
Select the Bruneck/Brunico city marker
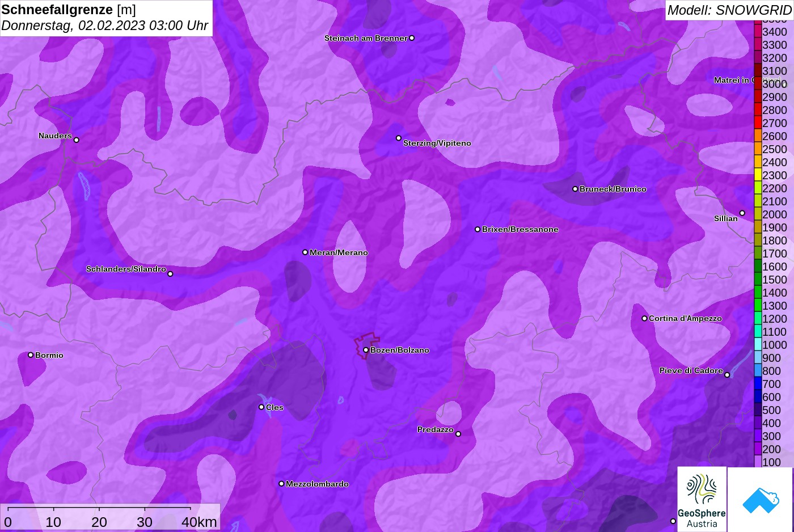(x=575, y=189)
